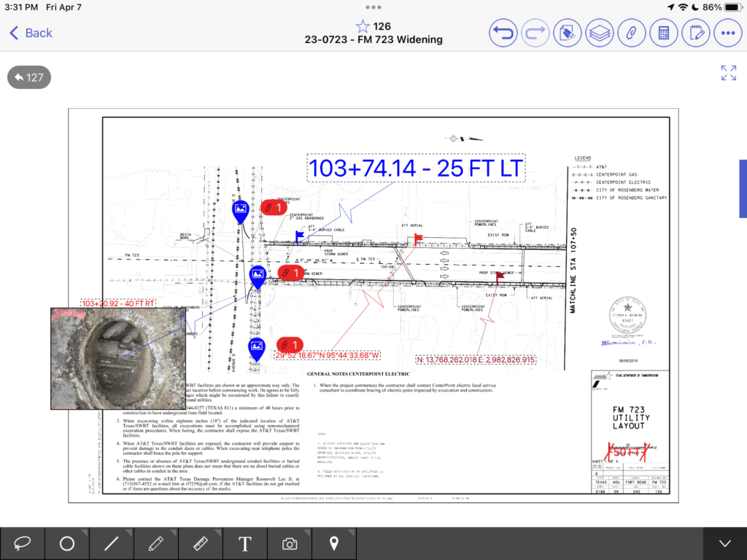Select the circle shape tool
Viewport: 747px width, 560px height.
pyautogui.click(x=66, y=543)
